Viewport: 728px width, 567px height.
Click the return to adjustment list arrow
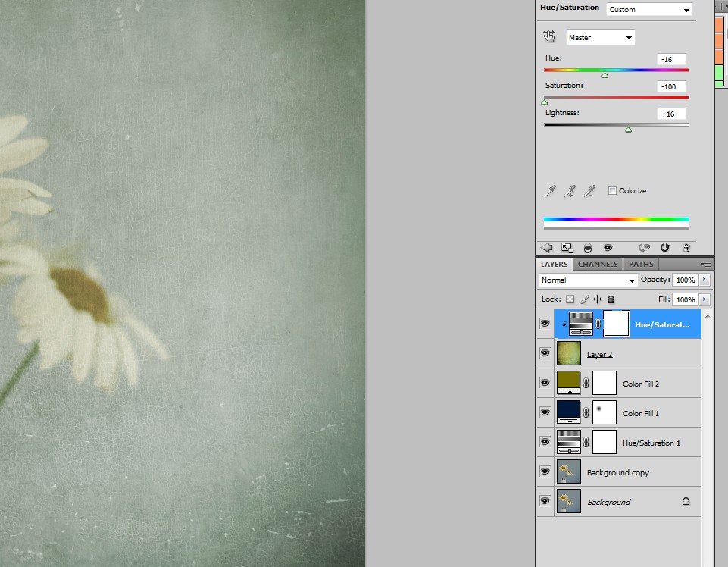pyautogui.click(x=546, y=247)
